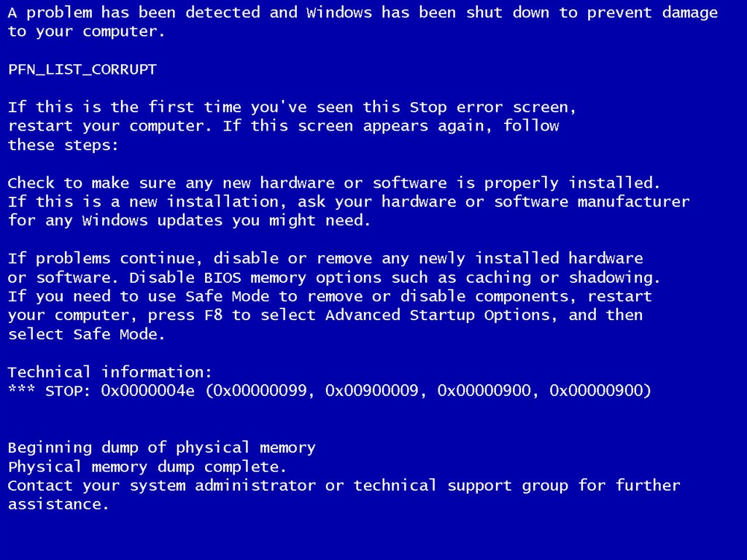Select the second parameter 0x00900009

click(x=371, y=391)
